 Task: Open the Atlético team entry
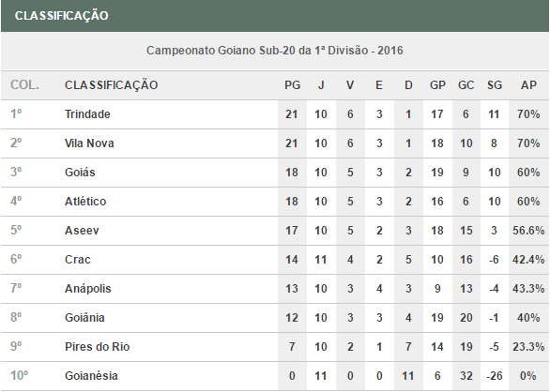click(85, 202)
